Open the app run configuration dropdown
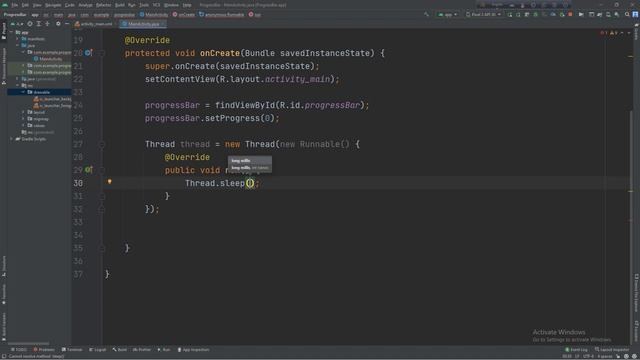 pos(448,14)
